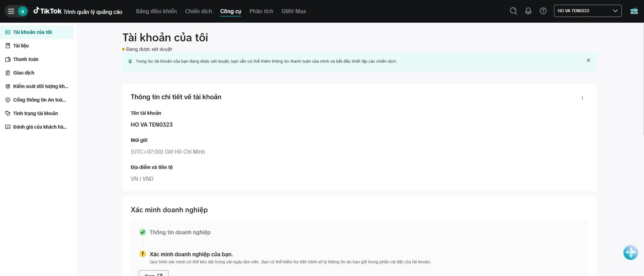Click the search magnifier icon
This screenshot has width=644, height=276.
pyautogui.click(x=513, y=11)
